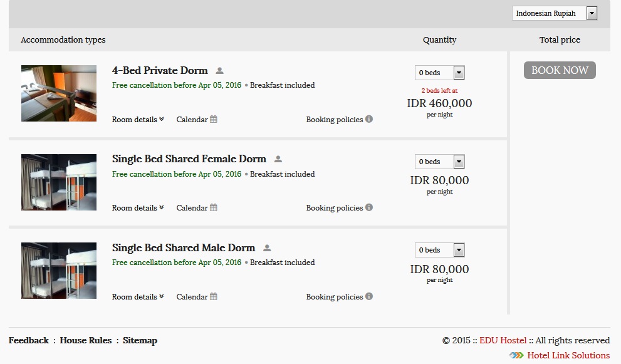The image size is (621, 364).
Task: Open the Indonesian Rupiah currency dropdown
Action: (554, 13)
